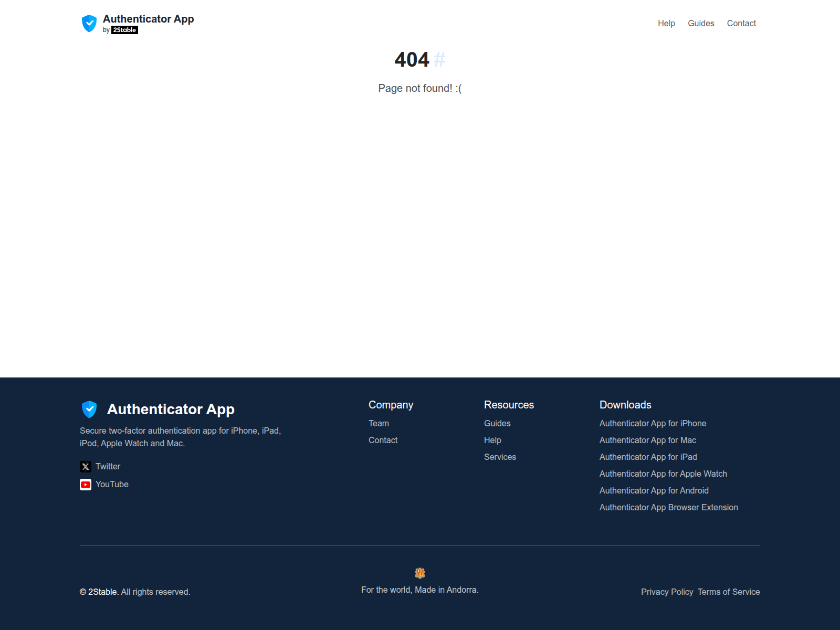The image size is (840, 630).
Task: Click the Twitter X icon in footer
Action: [85, 466]
